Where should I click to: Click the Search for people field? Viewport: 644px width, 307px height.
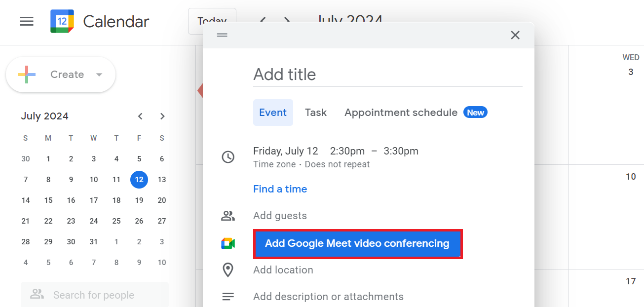95,295
